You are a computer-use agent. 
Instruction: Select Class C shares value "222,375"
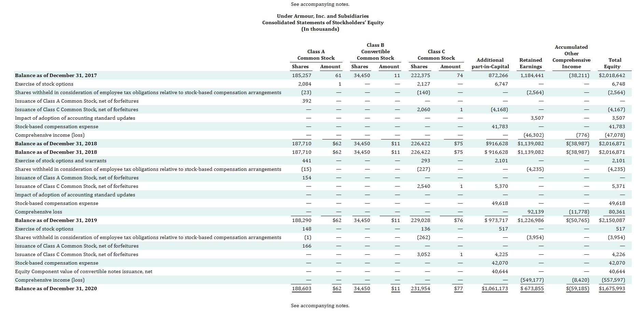click(420, 75)
